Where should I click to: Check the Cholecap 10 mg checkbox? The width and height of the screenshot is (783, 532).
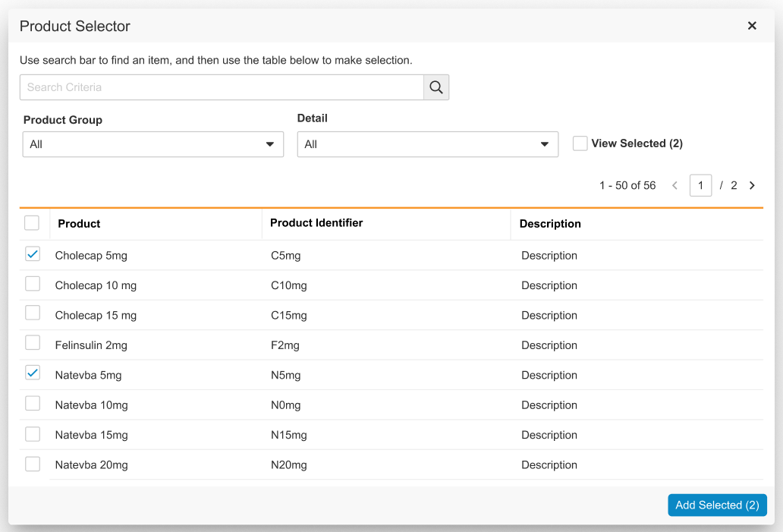[33, 284]
